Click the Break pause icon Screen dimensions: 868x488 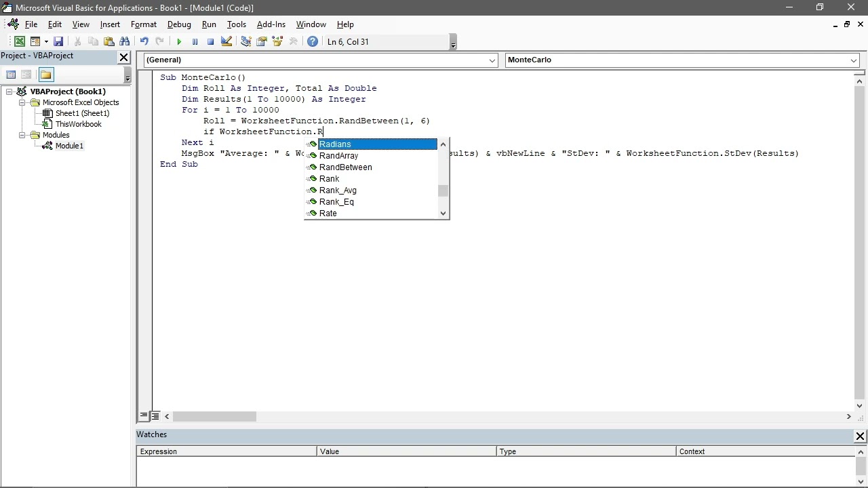(195, 42)
